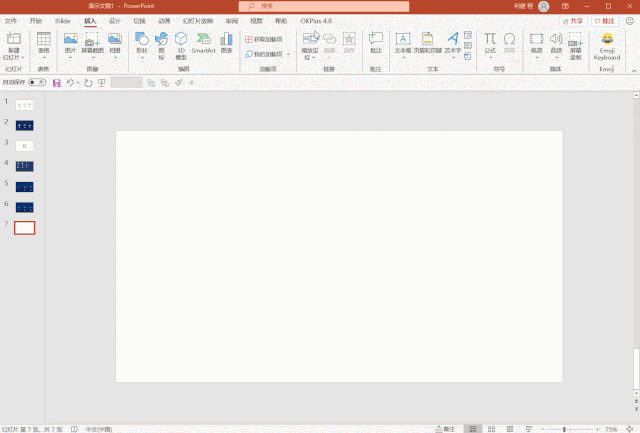Viewport: 640px width, 433px height.
Task: Click the Undo arrow icon
Action: pos(70,83)
